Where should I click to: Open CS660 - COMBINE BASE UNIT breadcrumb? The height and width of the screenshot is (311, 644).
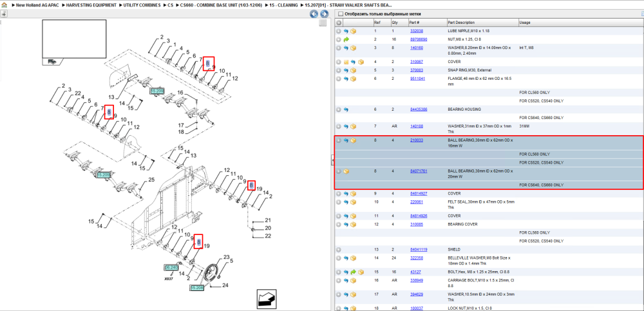pos(221,6)
